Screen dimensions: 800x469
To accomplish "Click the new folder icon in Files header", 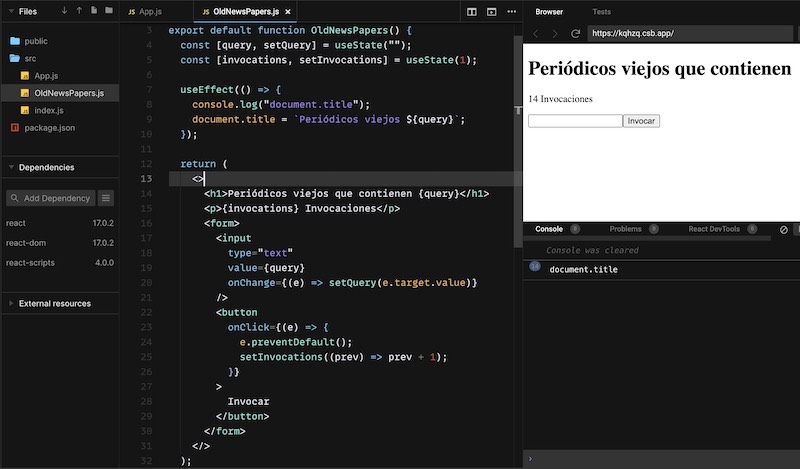I will (109, 11).
